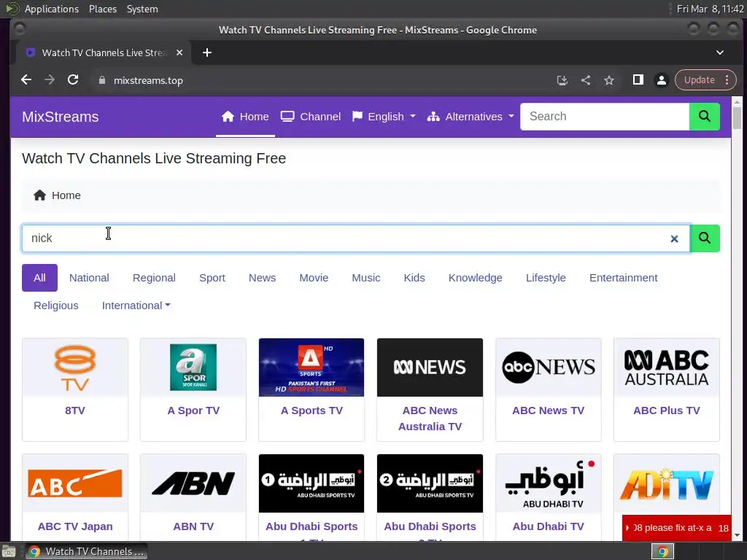Image resolution: width=747 pixels, height=560 pixels.
Task: Filter channels by National
Action: [x=89, y=278]
